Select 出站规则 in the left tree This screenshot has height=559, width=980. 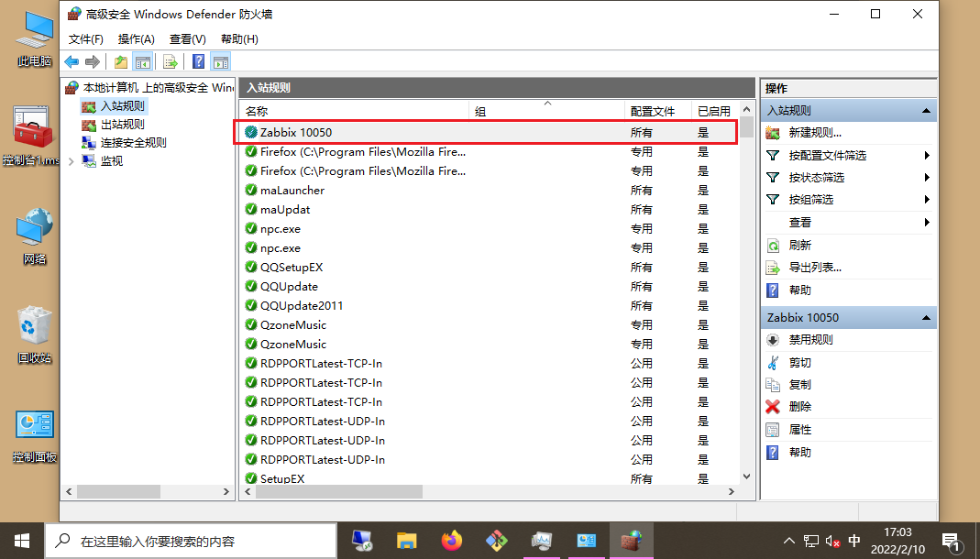(123, 125)
